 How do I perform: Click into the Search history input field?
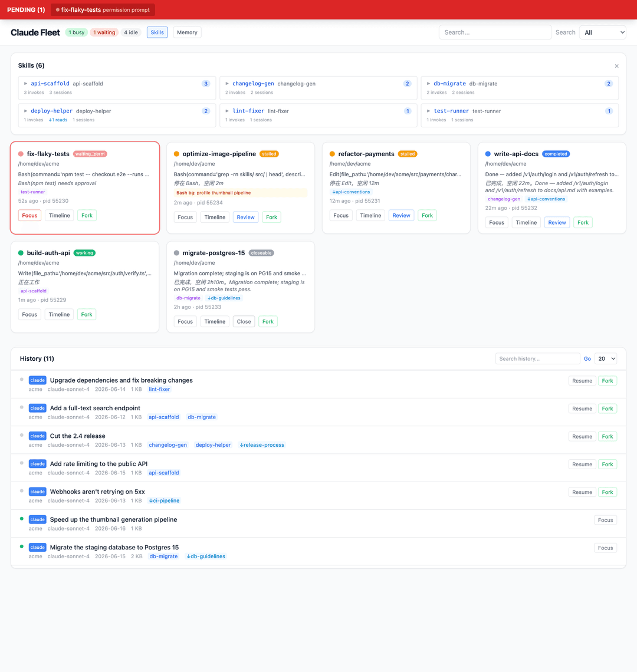point(537,359)
